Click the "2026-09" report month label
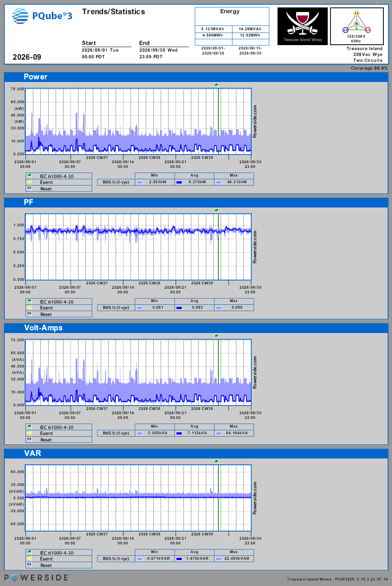The image size is (392, 586). point(27,57)
